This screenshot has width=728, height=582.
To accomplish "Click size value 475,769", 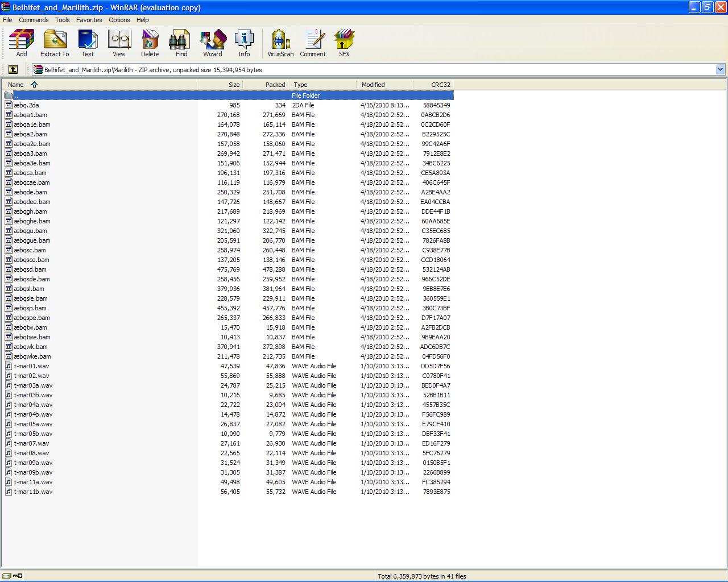I will [x=229, y=269].
